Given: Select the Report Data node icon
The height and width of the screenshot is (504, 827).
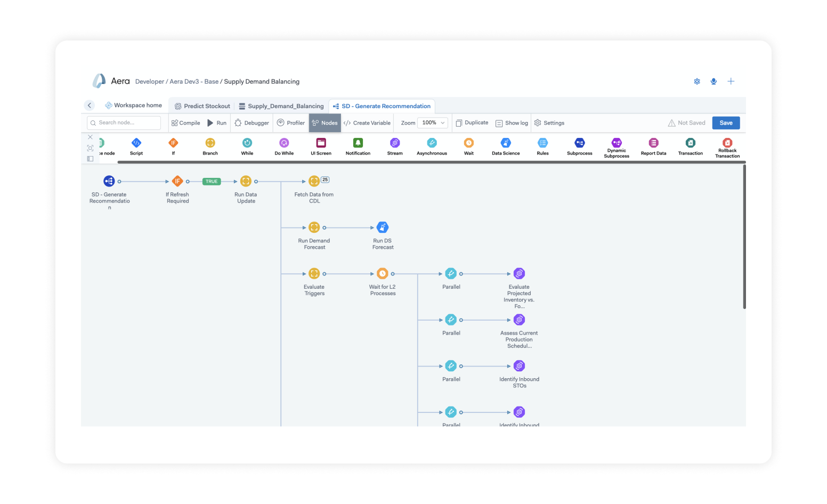Looking at the screenshot, I should click(x=653, y=143).
